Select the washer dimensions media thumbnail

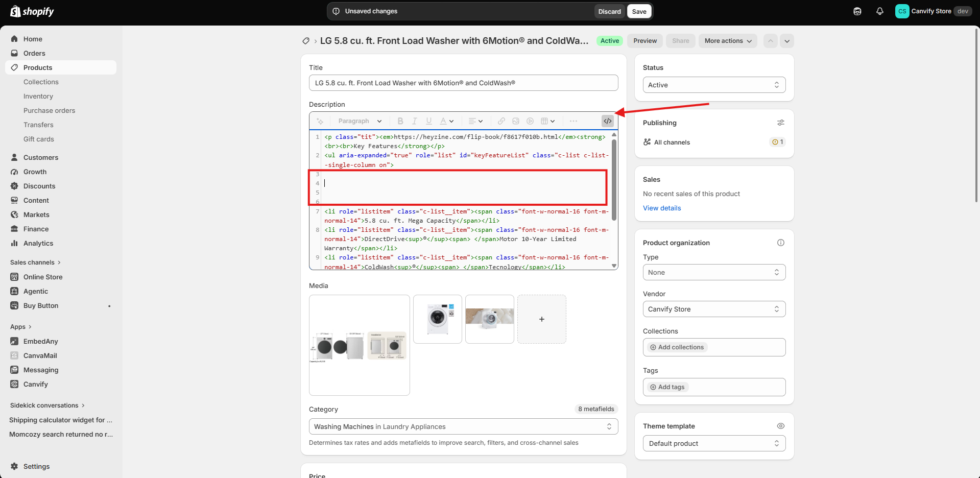[360, 345]
